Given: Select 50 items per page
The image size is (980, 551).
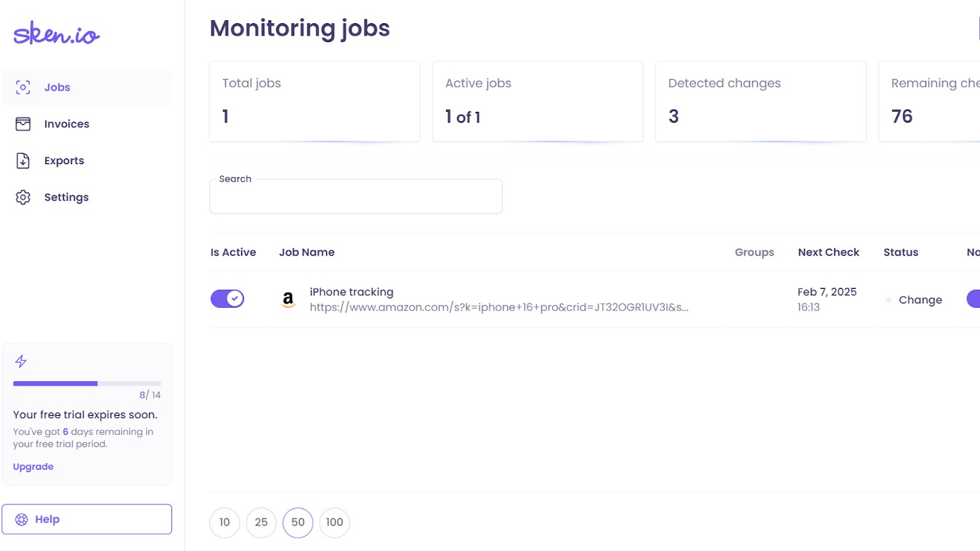Looking at the screenshot, I should click(x=298, y=522).
